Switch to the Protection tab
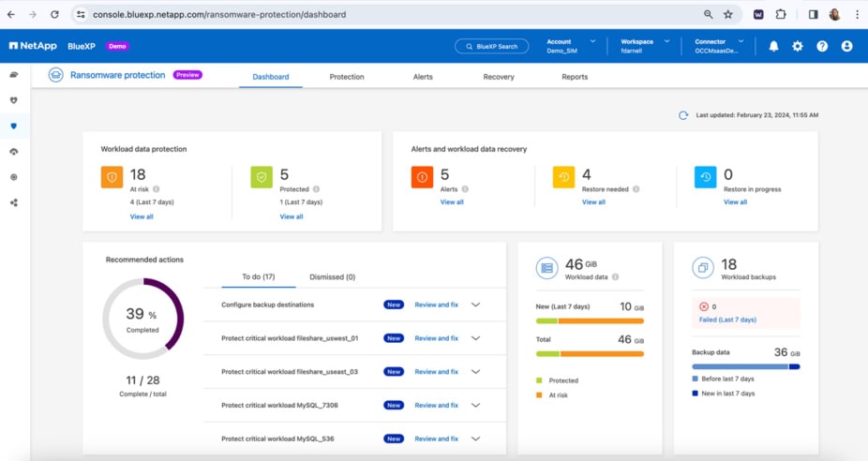Viewport: 868px width, 461px height. (x=347, y=77)
